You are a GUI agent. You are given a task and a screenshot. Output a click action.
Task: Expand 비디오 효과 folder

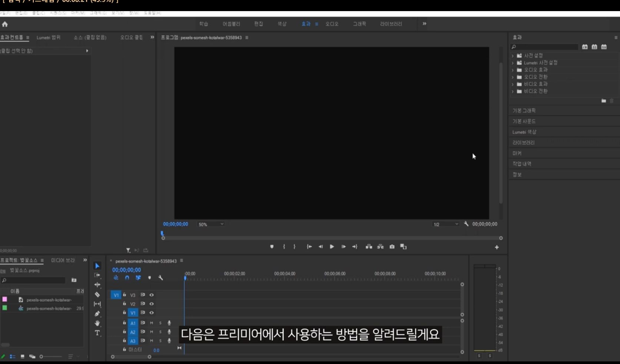513,84
